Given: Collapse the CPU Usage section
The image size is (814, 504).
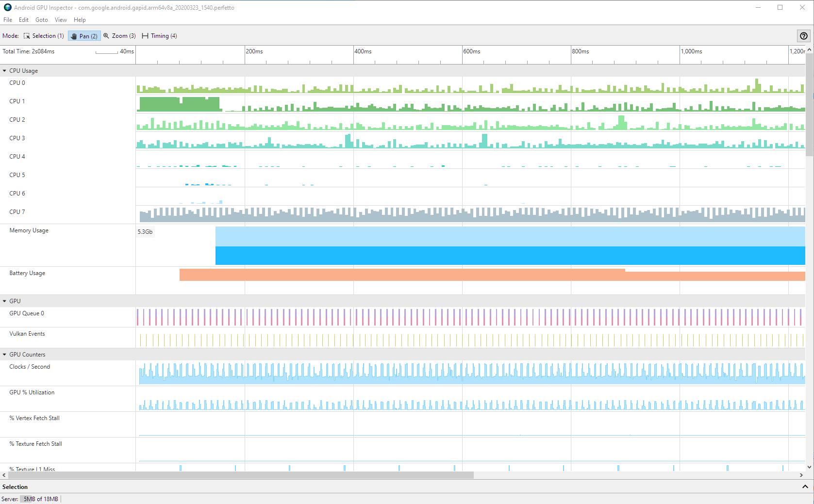Looking at the screenshot, I should pos(4,70).
